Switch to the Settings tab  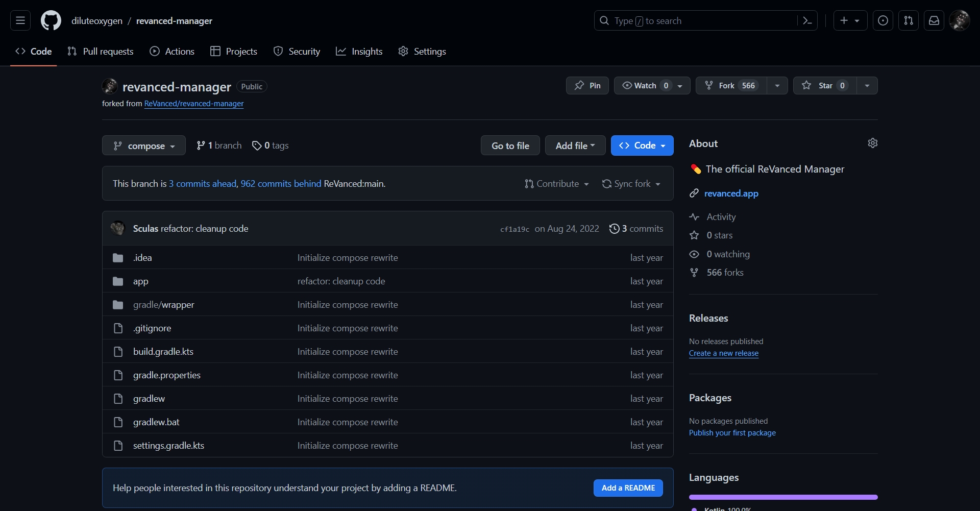tap(422, 52)
